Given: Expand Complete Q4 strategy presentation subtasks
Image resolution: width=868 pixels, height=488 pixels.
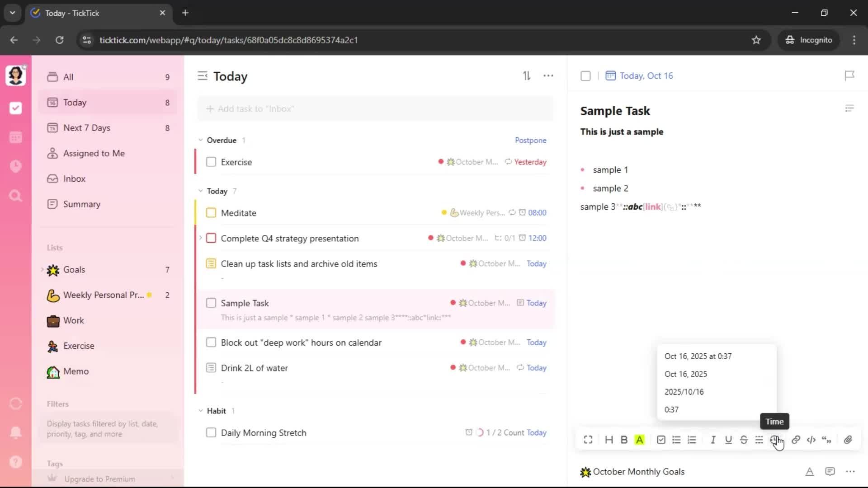Looking at the screenshot, I should (x=201, y=238).
